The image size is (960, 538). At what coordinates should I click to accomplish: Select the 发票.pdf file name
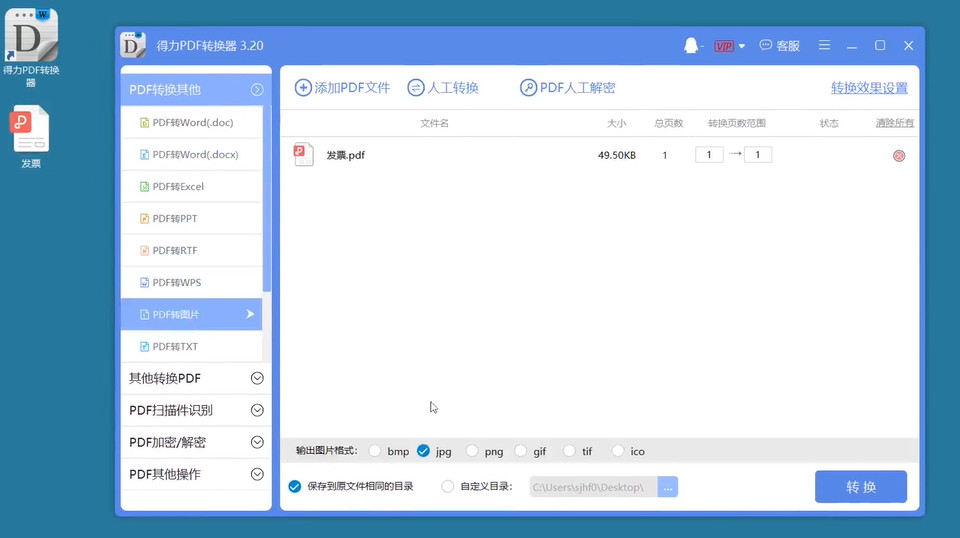point(345,155)
